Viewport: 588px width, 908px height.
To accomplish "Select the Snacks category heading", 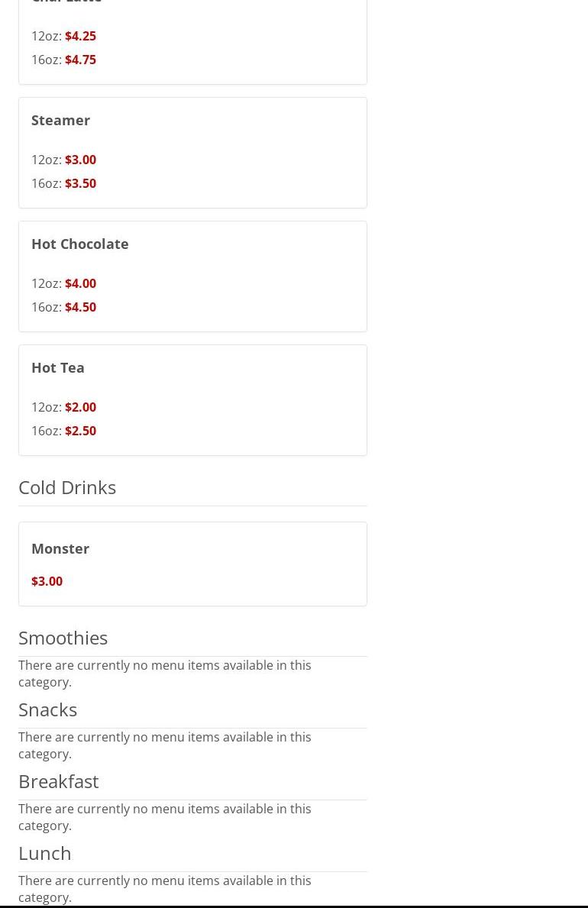I will point(47,709).
